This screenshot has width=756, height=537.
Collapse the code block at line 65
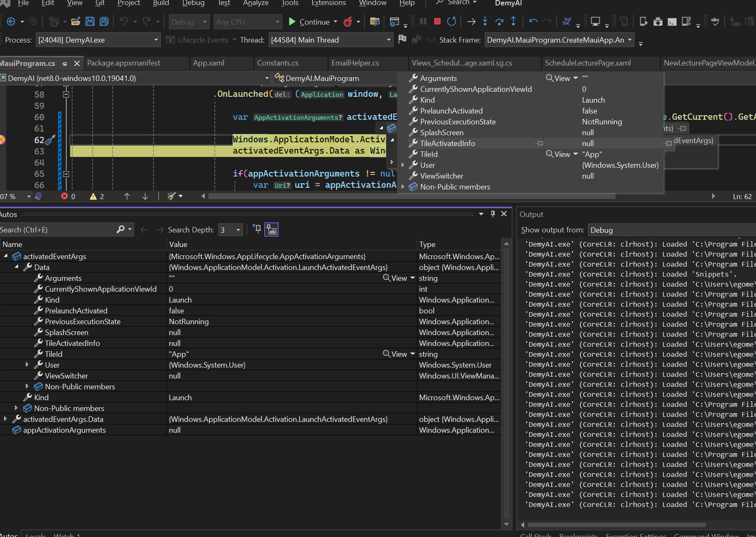[66, 174]
